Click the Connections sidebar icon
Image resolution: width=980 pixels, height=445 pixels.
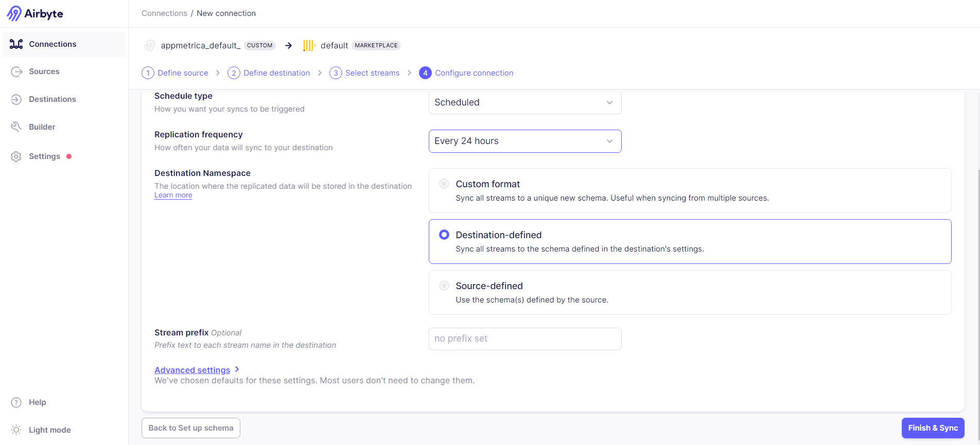coord(16,44)
